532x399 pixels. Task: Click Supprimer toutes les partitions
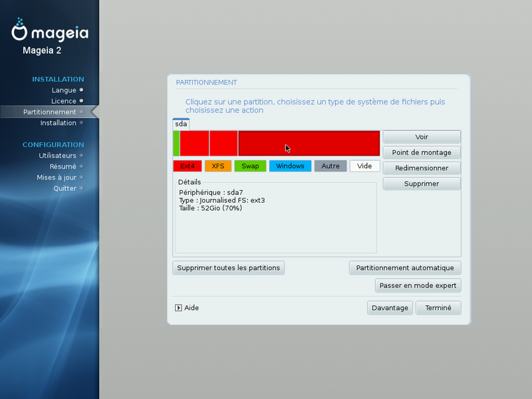click(x=228, y=268)
